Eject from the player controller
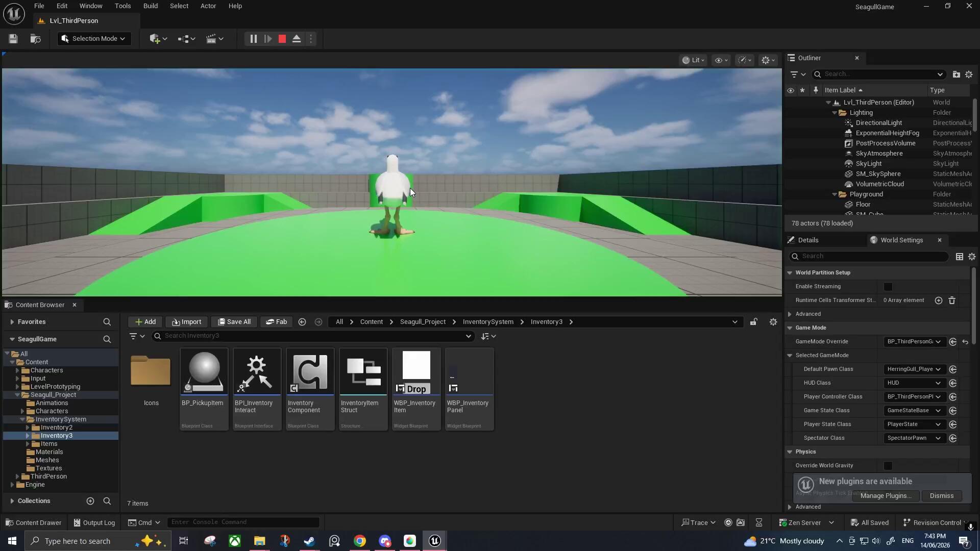 (297, 39)
